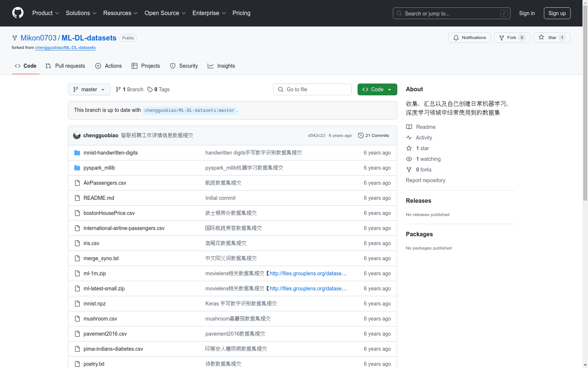This screenshot has height=368, width=588.
Task: Click the Activity pulse icon in About
Action: (x=409, y=138)
